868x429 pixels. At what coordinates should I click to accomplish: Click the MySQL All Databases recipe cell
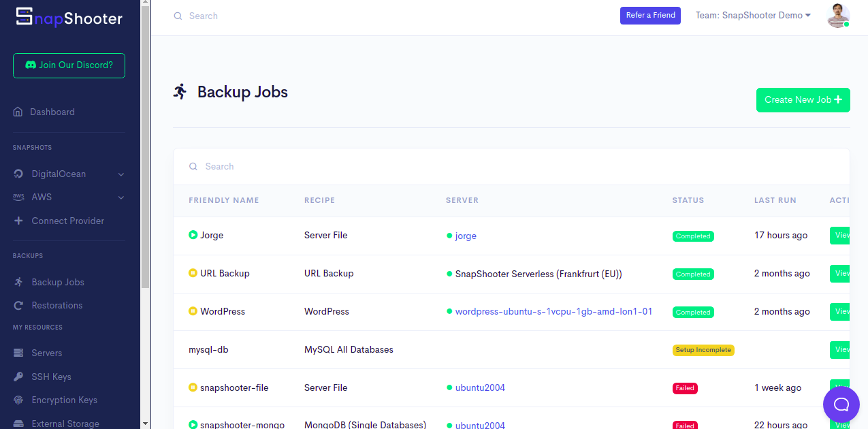pos(349,349)
